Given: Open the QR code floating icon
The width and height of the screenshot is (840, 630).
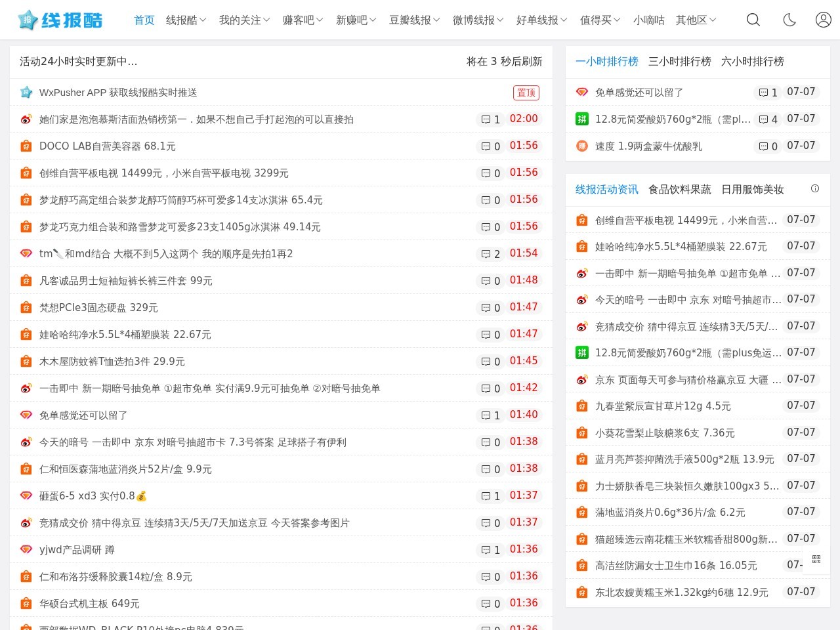Looking at the screenshot, I should point(816,559).
